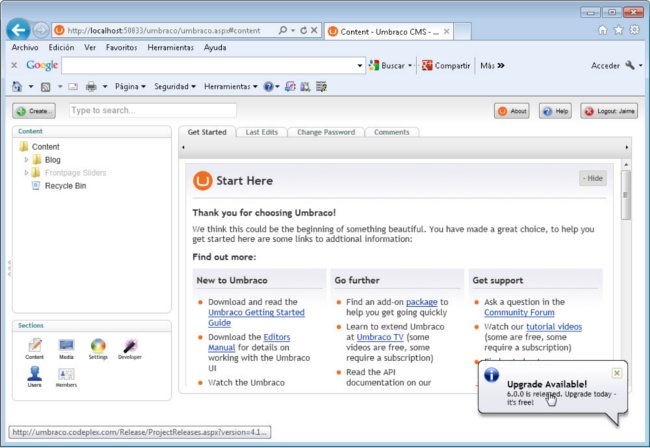The width and height of the screenshot is (650, 448).
Task: Select the root Content folder
Action: click(x=46, y=147)
